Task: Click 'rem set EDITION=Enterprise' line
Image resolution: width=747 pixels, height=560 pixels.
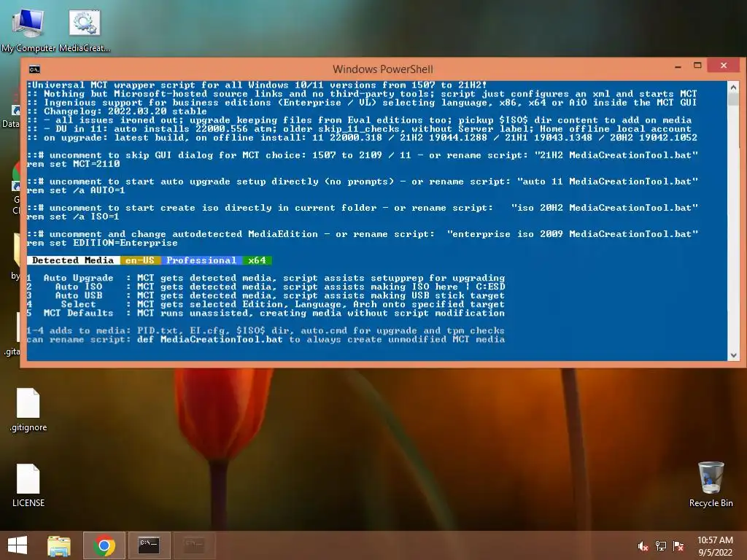Action: point(102,243)
